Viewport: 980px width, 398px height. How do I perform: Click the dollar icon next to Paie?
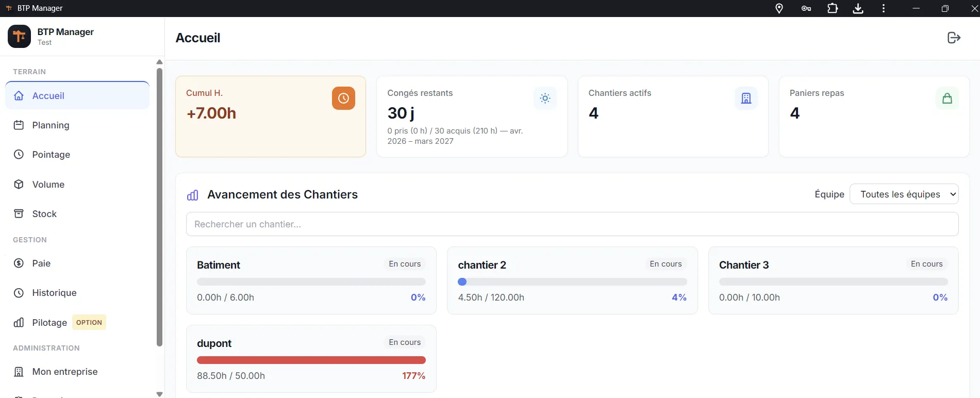tap(19, 263)
